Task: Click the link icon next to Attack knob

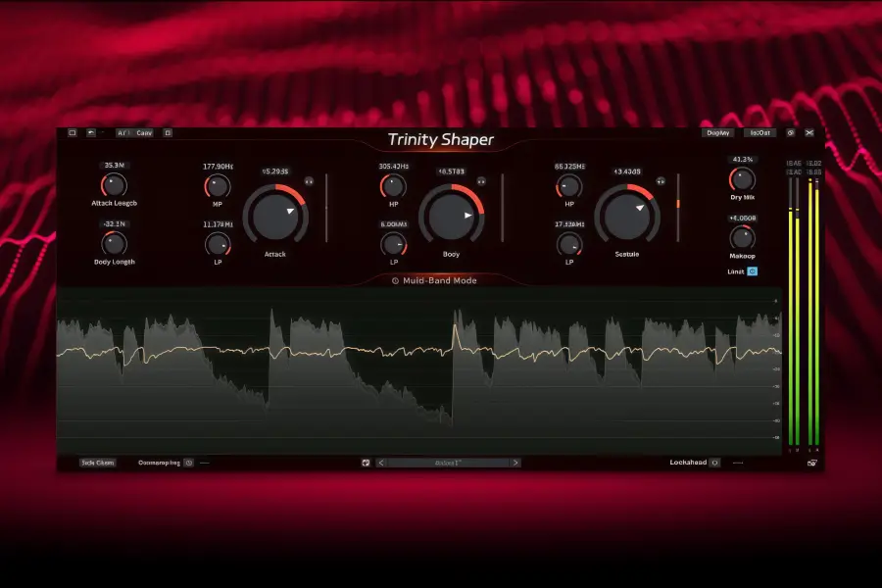Action: [310, 180]
